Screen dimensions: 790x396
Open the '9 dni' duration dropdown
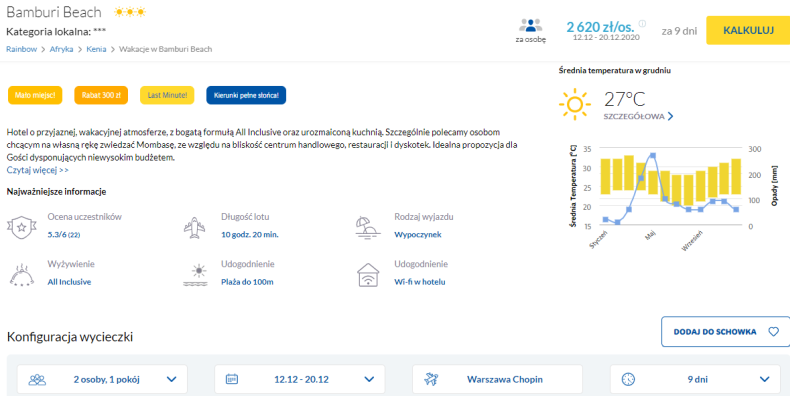point(695,379)
